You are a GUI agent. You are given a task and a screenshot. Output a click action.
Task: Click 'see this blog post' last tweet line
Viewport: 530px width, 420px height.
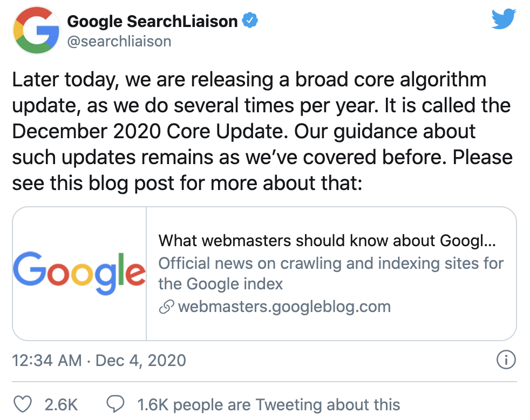pyautogui.click(x=187, y=184)
